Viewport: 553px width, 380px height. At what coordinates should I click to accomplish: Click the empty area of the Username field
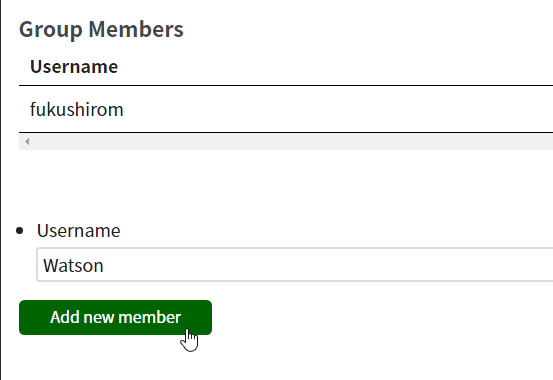click(x=328, y=265)
